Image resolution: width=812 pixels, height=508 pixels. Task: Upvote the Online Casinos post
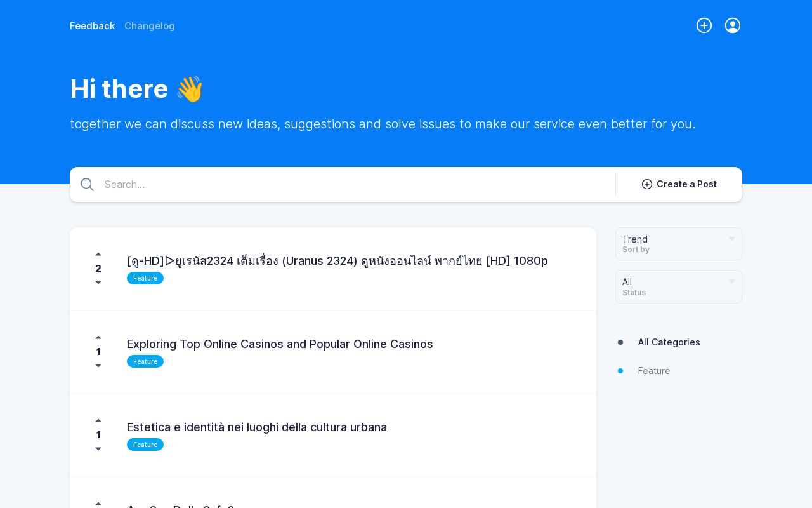(x=98, y=338)
